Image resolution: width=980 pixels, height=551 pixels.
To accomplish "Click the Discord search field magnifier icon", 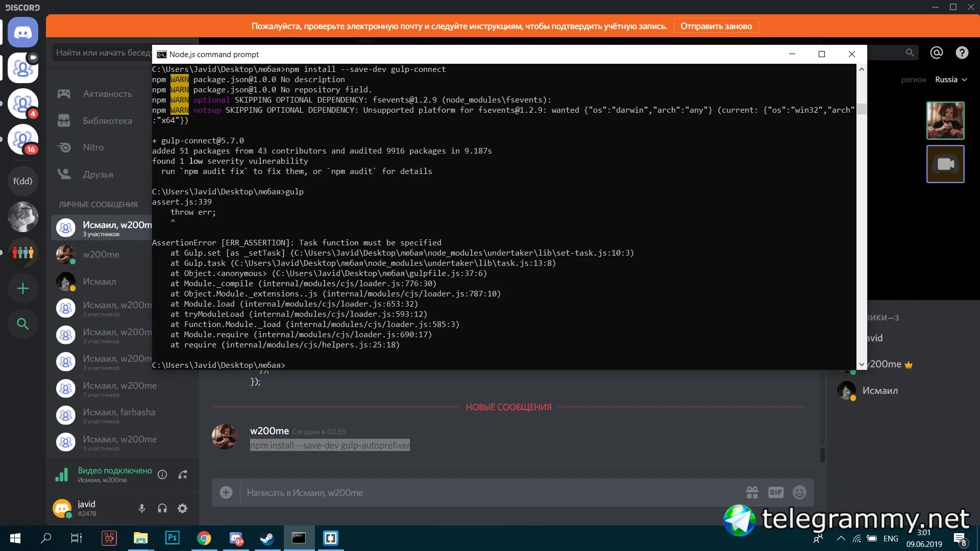I will (910, 53).
